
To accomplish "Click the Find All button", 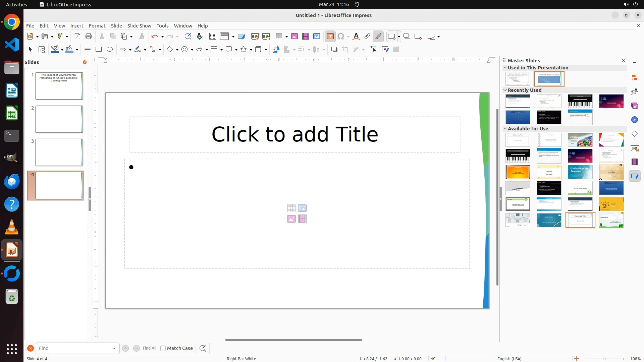I will (150, 348).
